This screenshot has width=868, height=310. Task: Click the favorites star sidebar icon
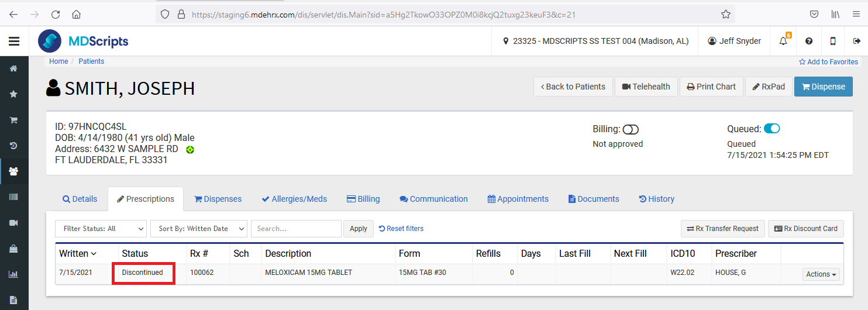click(x=14, y=94)
